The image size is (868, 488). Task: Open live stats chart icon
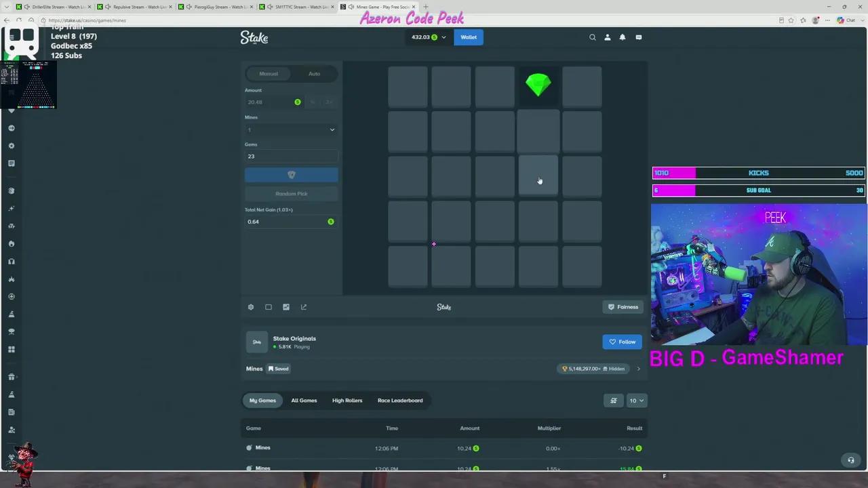[286, 307]
